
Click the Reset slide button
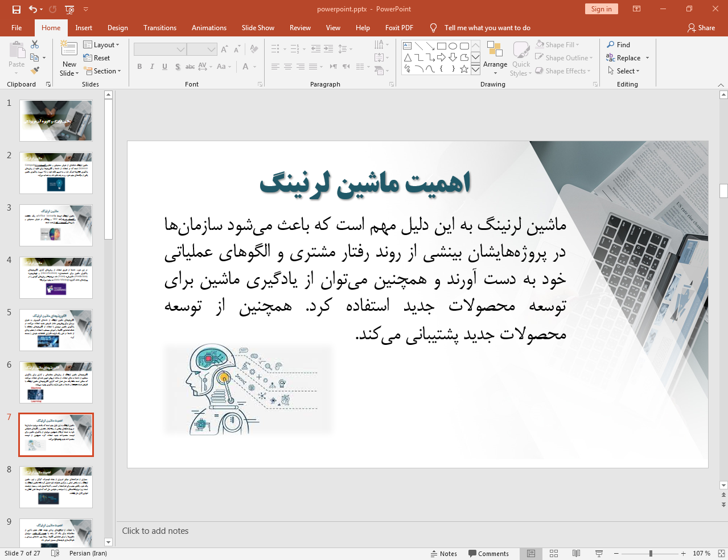click(x=97, y=57)
